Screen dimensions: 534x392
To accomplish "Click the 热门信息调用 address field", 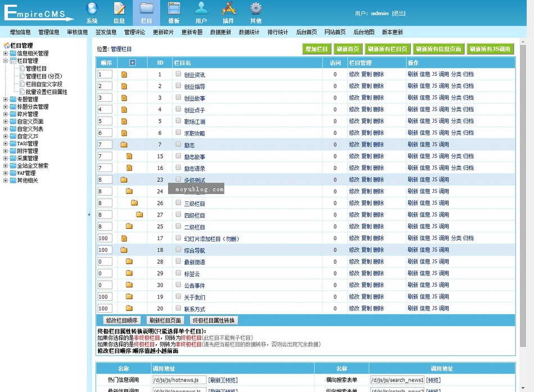I will click(x=179, y=380).
